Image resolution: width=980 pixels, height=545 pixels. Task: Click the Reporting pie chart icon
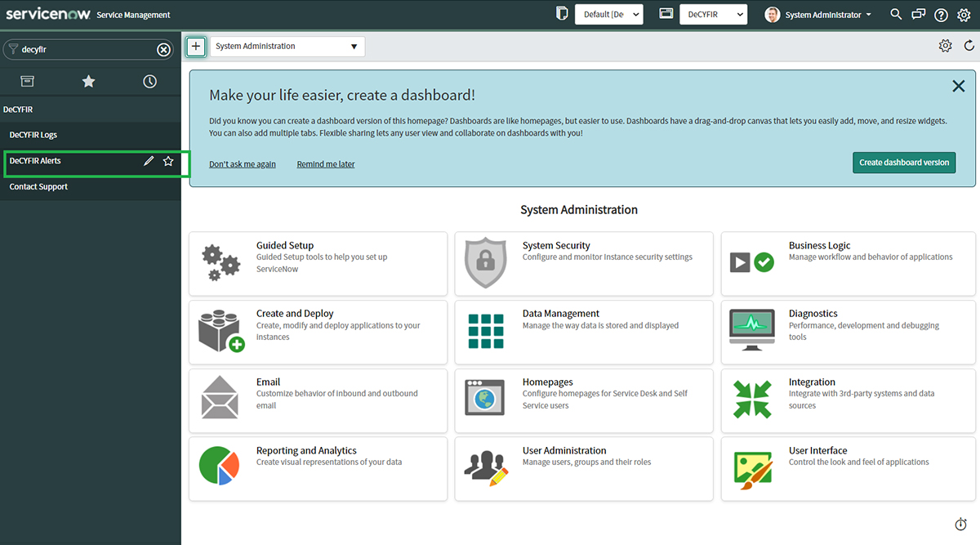[219, 466]
